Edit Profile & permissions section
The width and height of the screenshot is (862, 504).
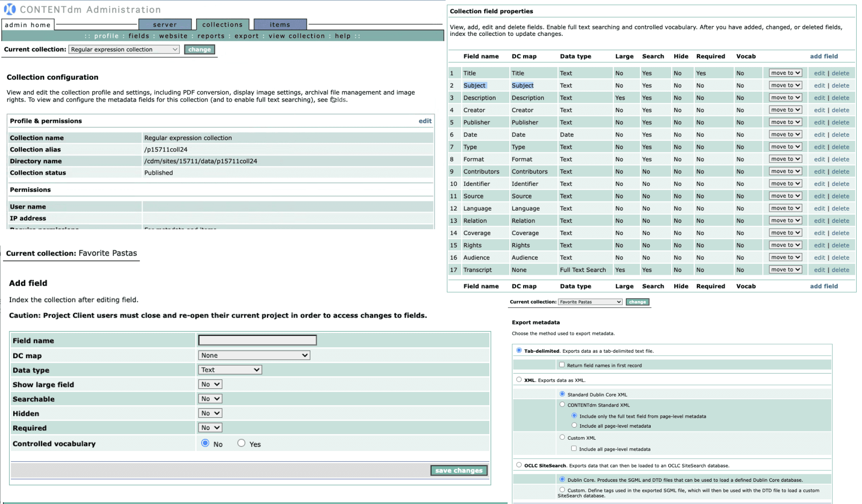click(425, 121)
